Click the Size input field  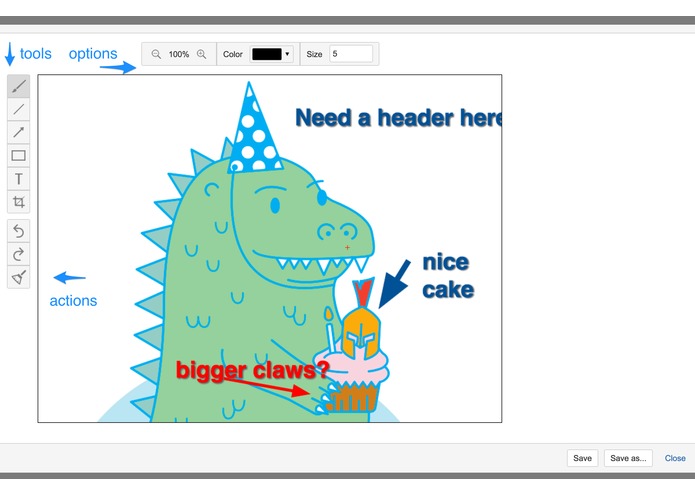click(x=351, y=54)
